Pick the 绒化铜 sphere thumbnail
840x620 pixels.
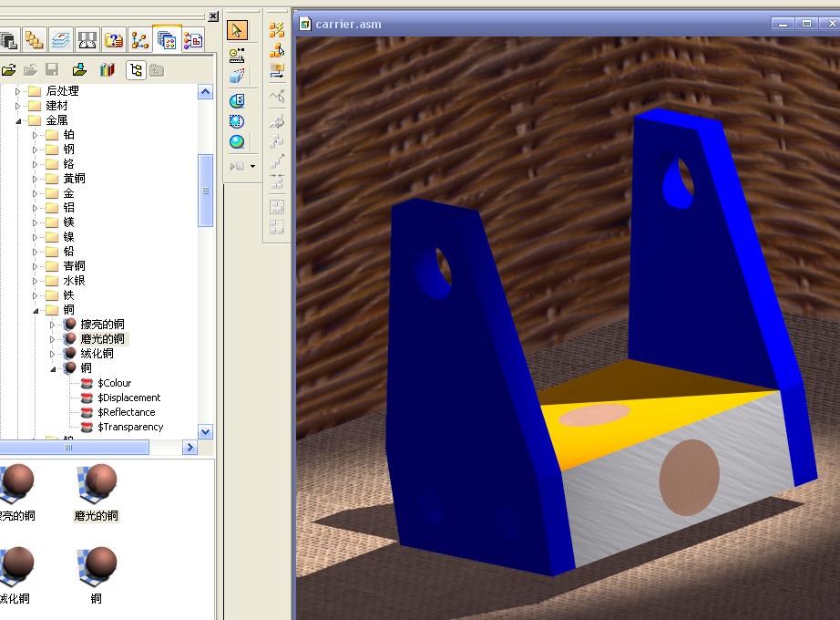tap(17, 565)
